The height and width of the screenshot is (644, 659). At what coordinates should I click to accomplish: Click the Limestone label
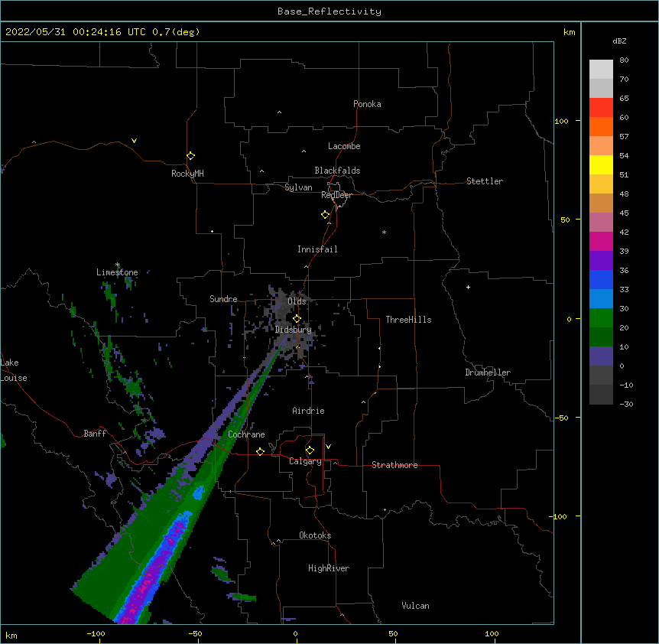(x=117, y=272)
